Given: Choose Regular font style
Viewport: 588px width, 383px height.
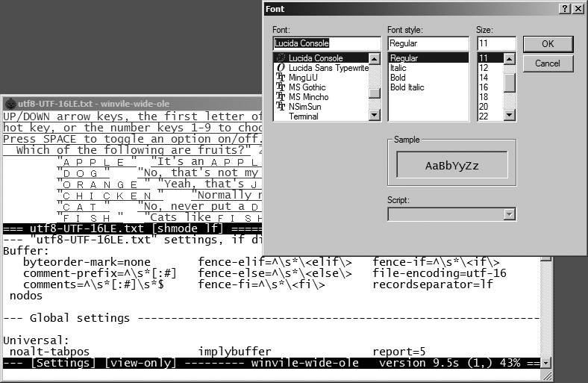Looking at the screenshot, I should coord(428,57).
